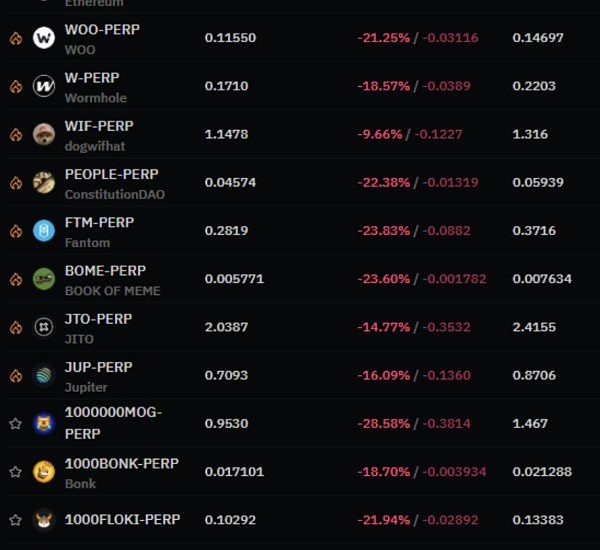Toggle favorite star for 1000FLOKI-PERP

(x=15, y=520)
